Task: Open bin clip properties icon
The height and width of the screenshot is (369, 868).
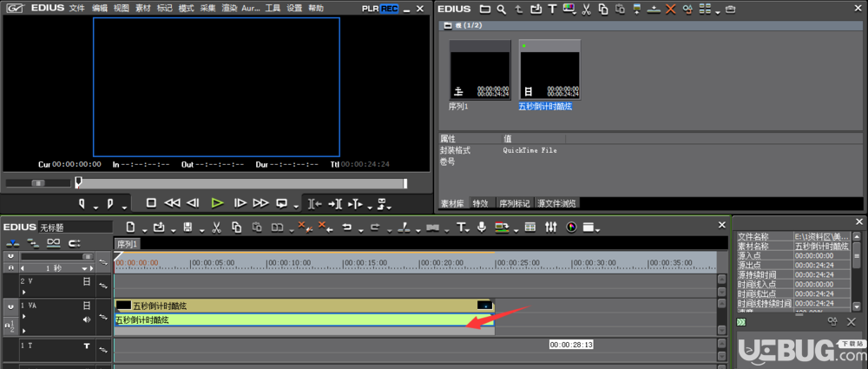Action: [687, 9]
